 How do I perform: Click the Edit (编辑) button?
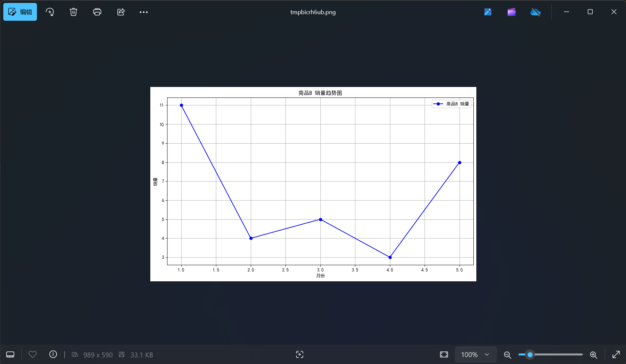(x=20, y=12)
